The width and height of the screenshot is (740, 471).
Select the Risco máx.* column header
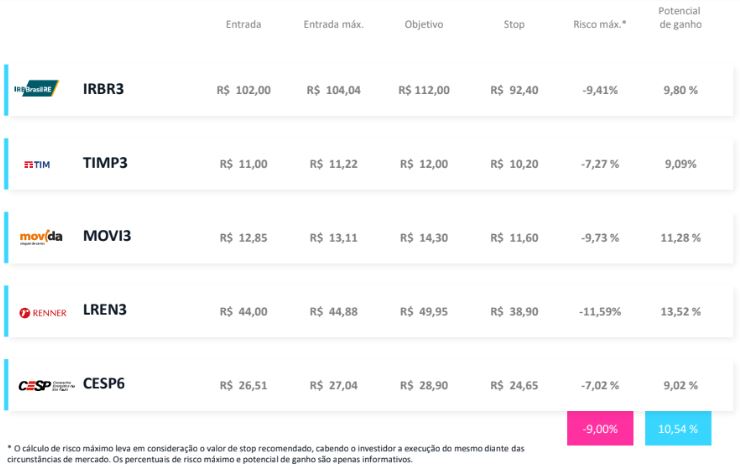coord(599,25)
